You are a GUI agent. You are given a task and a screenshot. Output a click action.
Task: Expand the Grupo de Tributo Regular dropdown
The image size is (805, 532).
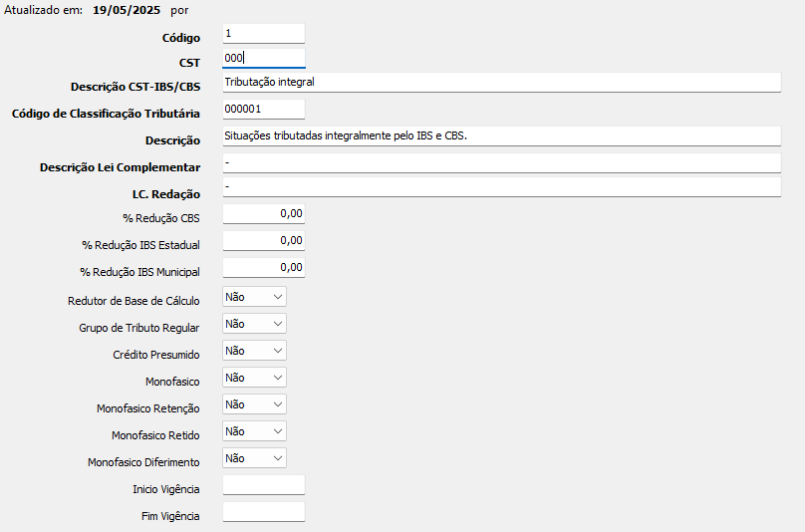click(x=254, y=324)
